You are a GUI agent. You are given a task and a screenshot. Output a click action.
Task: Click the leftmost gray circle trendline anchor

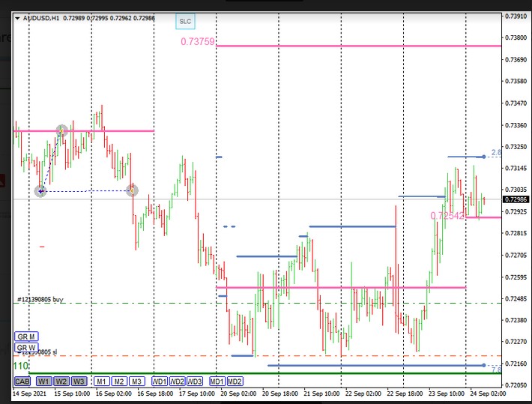point(40,191)
